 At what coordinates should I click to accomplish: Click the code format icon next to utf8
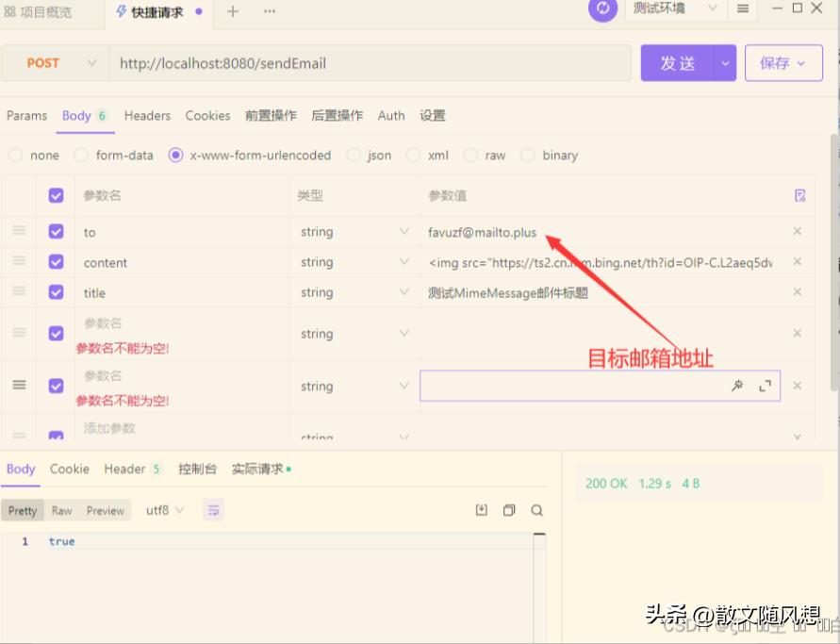(x=214, y=509)
